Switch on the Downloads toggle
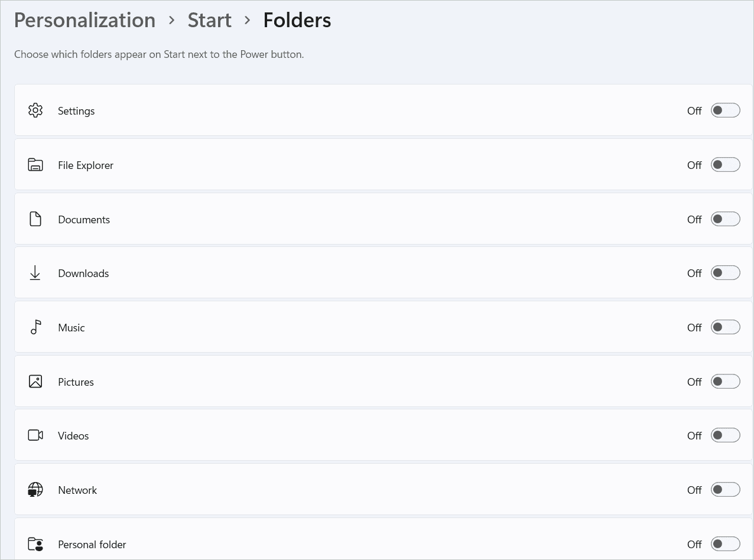Image resolution: width=754 pixels, height=560 pixels. click(725, 273)
